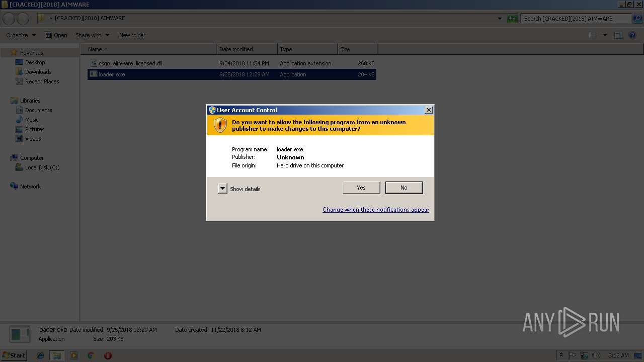Click the csgo_aimware_licensed.dll file icon
The image size is (644, 362).
click(94, 63)
